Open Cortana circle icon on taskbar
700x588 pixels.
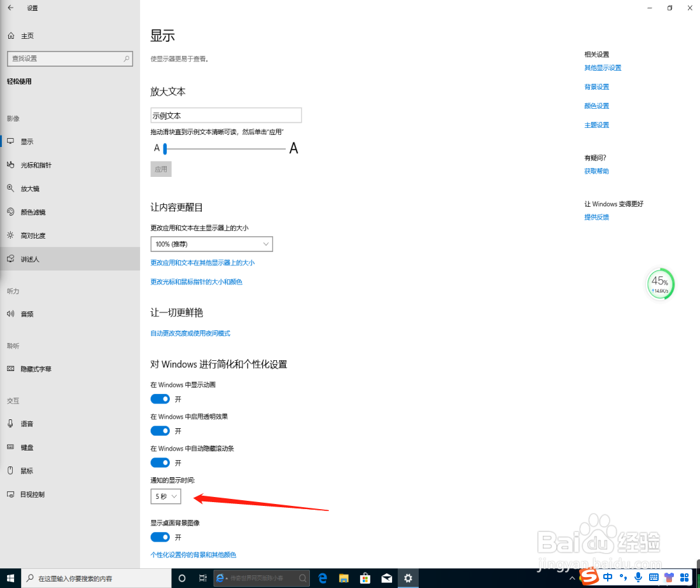[x=182, y=578]
